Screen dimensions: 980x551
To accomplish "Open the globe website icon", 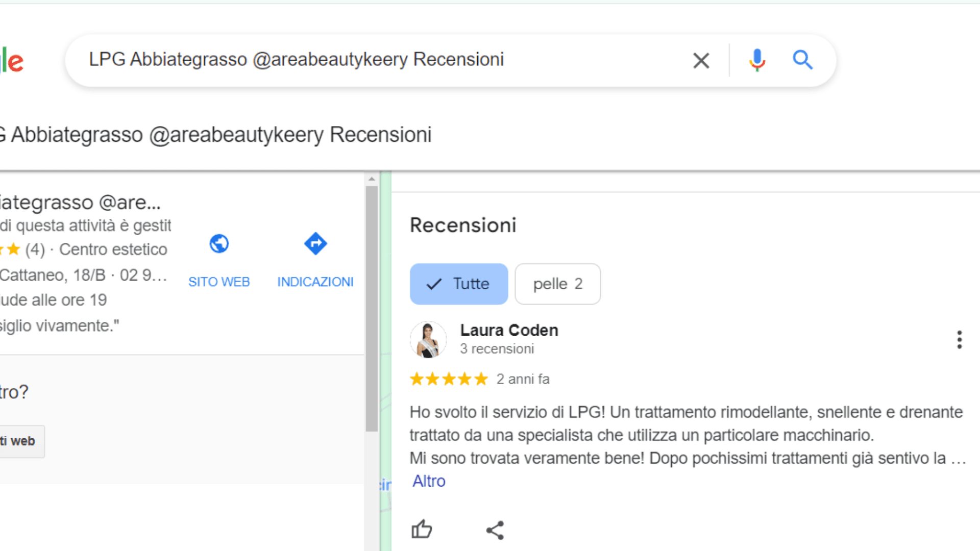I will point(219,244).
